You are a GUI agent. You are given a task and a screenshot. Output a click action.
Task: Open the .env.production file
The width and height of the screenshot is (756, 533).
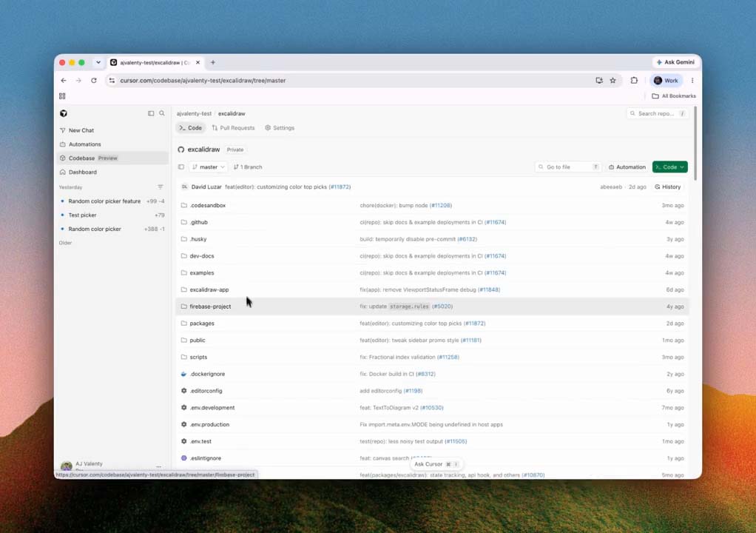pos(209,424)
